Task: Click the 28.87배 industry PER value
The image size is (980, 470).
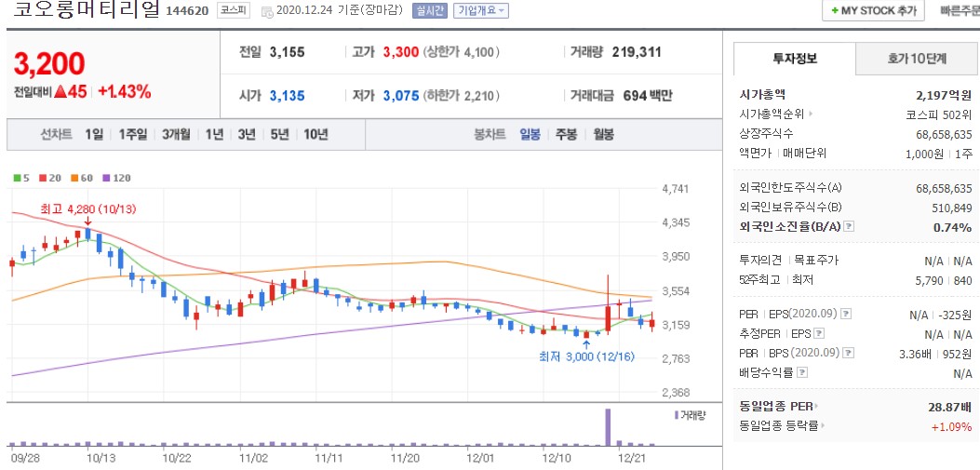Action: tap(950, 407)
